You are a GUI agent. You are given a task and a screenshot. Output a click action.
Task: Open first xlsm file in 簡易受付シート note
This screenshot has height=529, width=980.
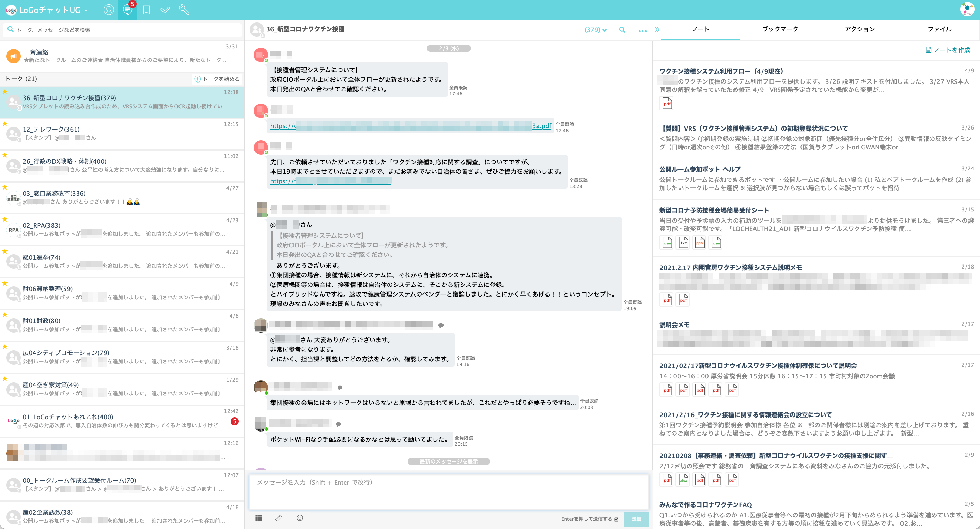tap(667, 242)
